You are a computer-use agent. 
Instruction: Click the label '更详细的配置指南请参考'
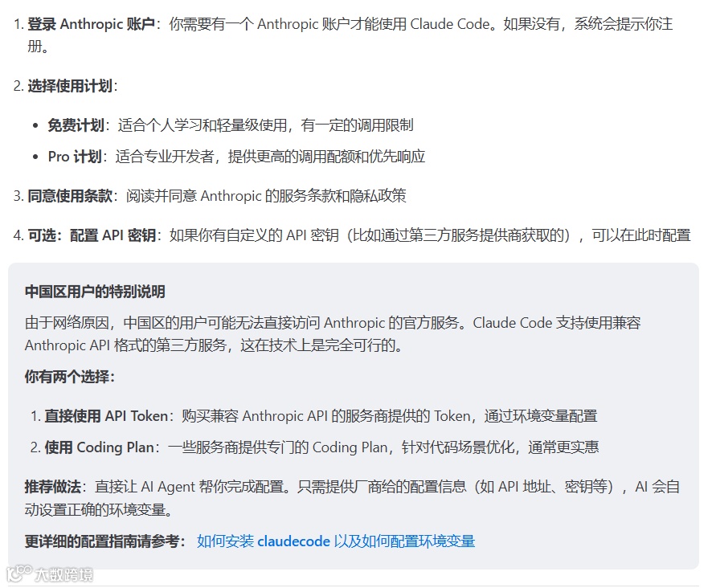(x=102, y=541)
